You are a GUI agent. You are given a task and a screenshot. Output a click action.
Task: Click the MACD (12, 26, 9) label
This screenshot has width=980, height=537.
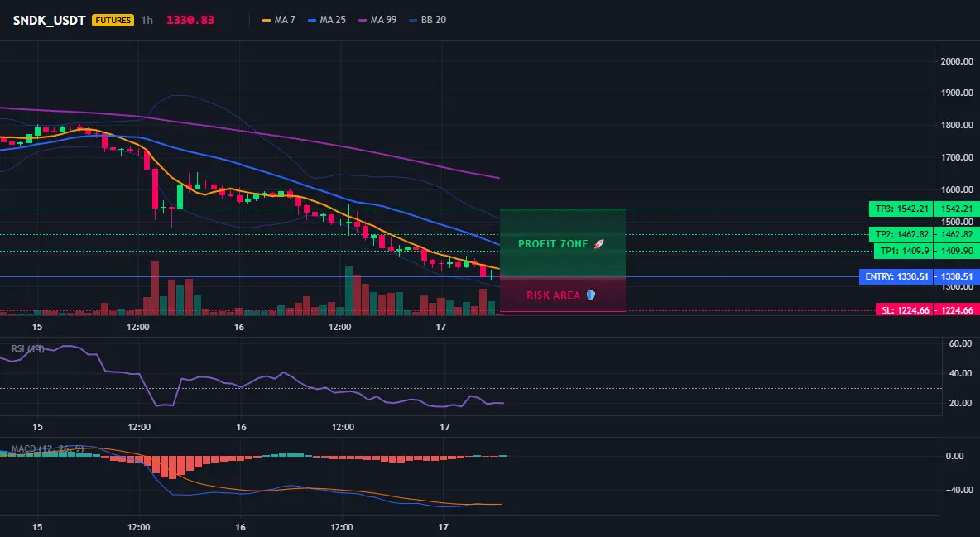click(x=47, y=448)
